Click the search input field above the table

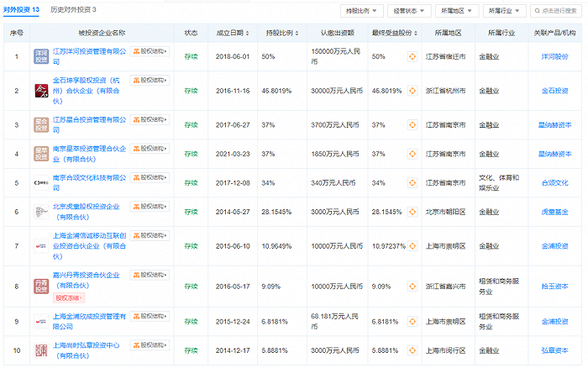point(557,10)
